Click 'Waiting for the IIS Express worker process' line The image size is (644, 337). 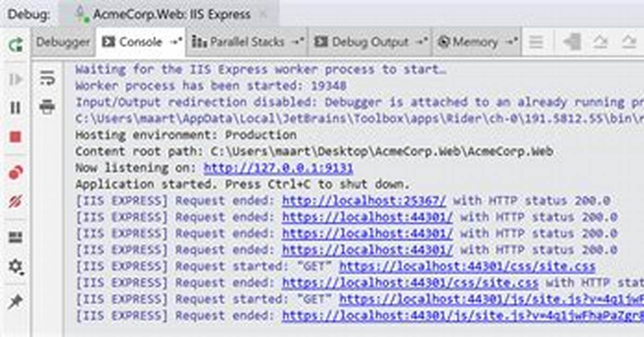coord(261,70)
